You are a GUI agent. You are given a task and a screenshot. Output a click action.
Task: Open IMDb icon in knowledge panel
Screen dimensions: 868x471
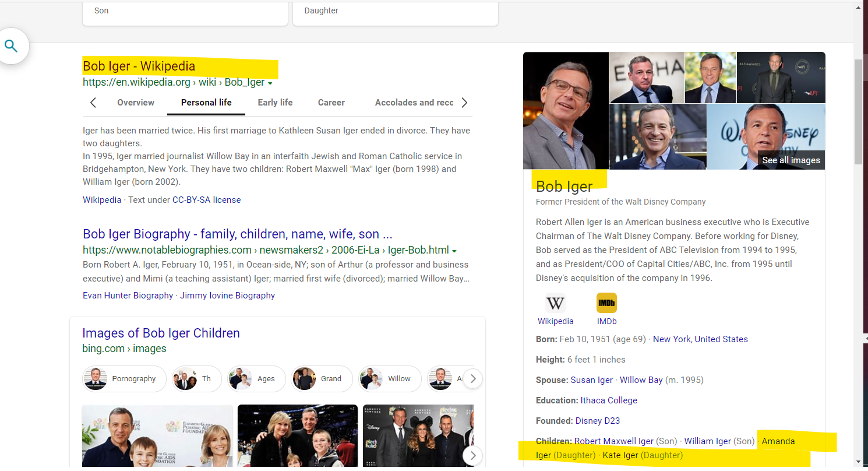606,303
